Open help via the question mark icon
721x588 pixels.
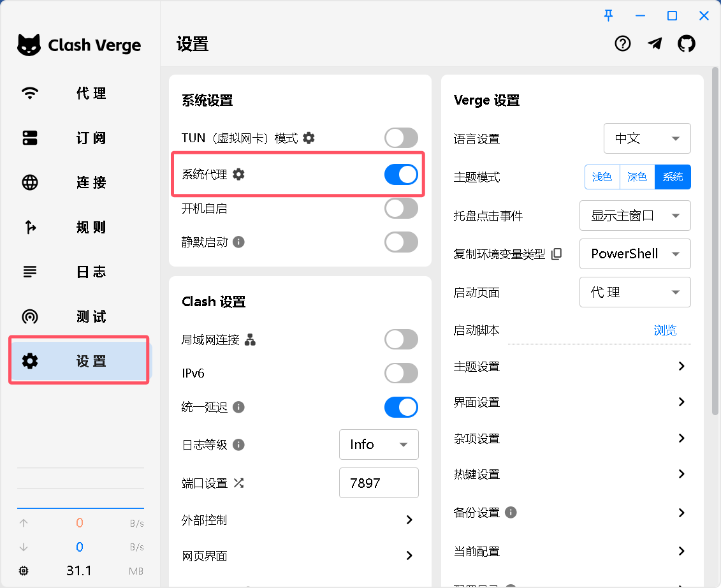pyautogui.click(x=623, y=44)
